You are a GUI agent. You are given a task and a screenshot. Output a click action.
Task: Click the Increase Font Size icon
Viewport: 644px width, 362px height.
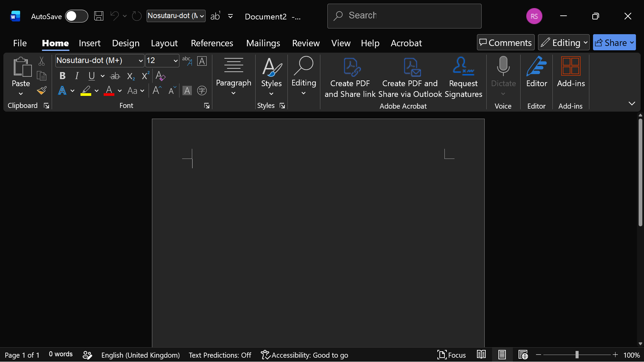click(157, 90)
